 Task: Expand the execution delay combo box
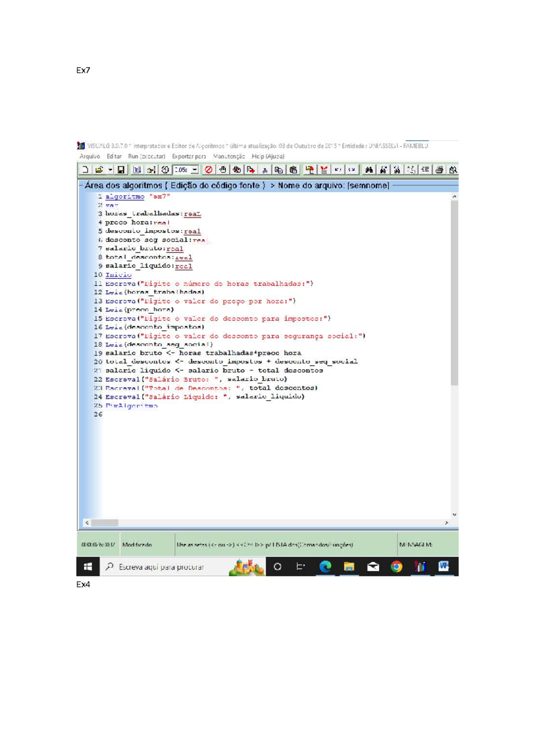(x=195, y=170)
